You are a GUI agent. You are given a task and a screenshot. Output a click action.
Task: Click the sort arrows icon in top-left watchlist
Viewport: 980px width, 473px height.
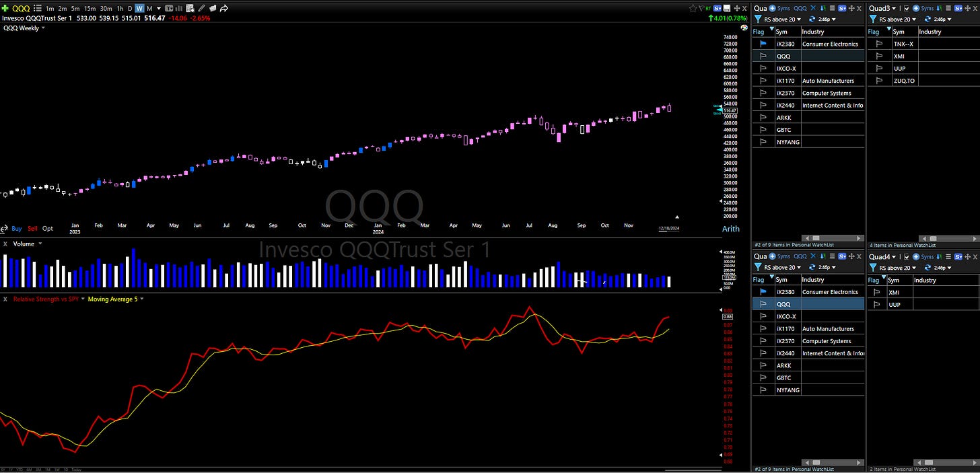coord(823,8)
